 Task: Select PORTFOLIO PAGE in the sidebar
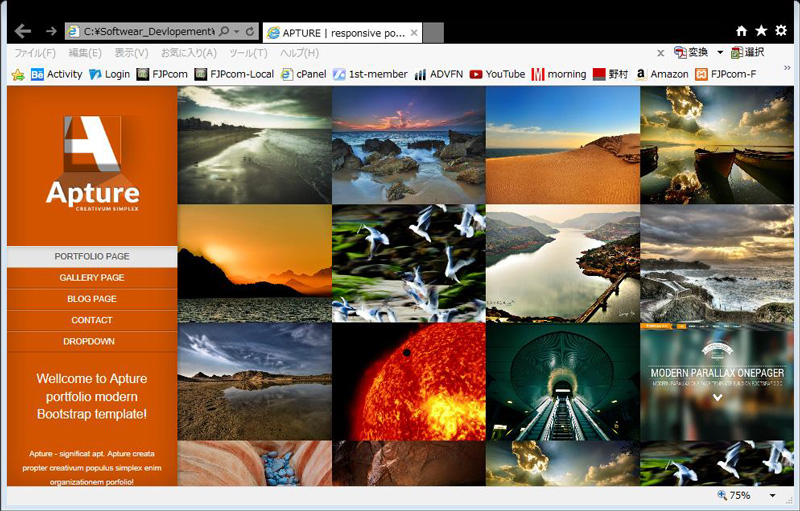pyautogui.click(x=92, y=257)
